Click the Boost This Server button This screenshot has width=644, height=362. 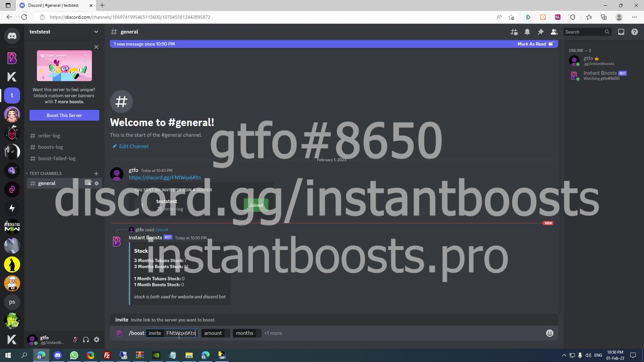pos(64,115)
